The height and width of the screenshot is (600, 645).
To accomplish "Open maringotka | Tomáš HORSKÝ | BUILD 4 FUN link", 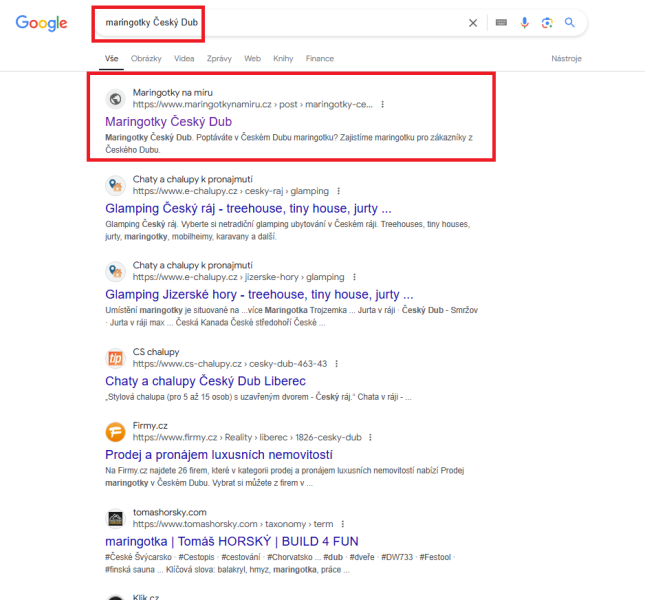I will click(x=232, y=542).
